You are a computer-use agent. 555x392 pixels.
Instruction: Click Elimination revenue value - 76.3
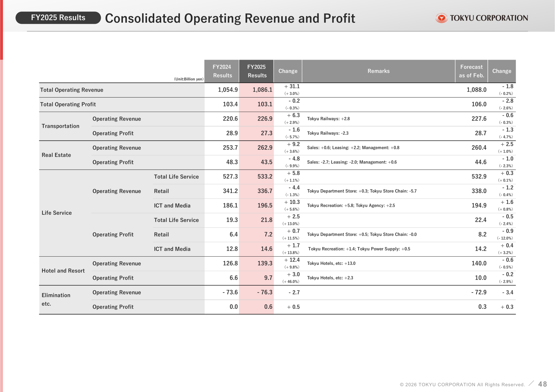265,293
